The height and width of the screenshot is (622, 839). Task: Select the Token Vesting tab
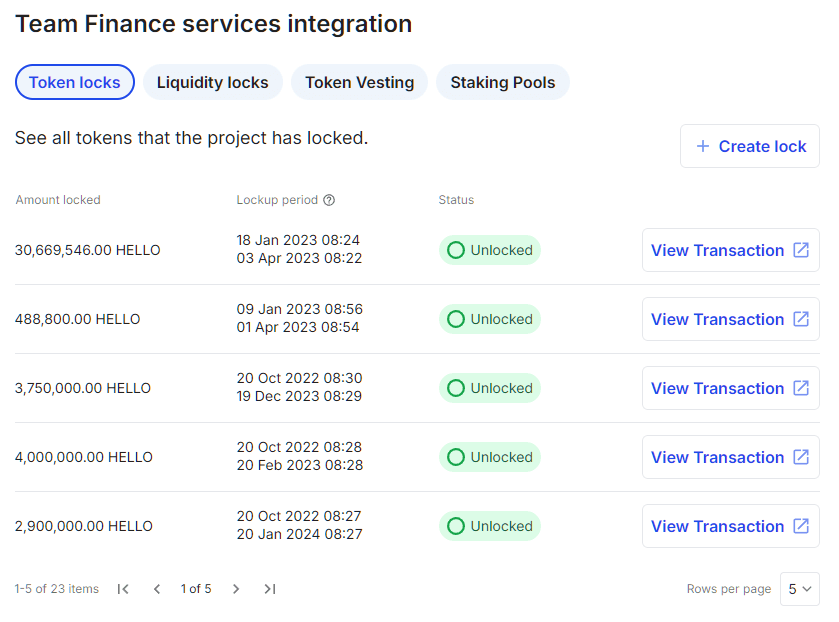tap(359, 82)
